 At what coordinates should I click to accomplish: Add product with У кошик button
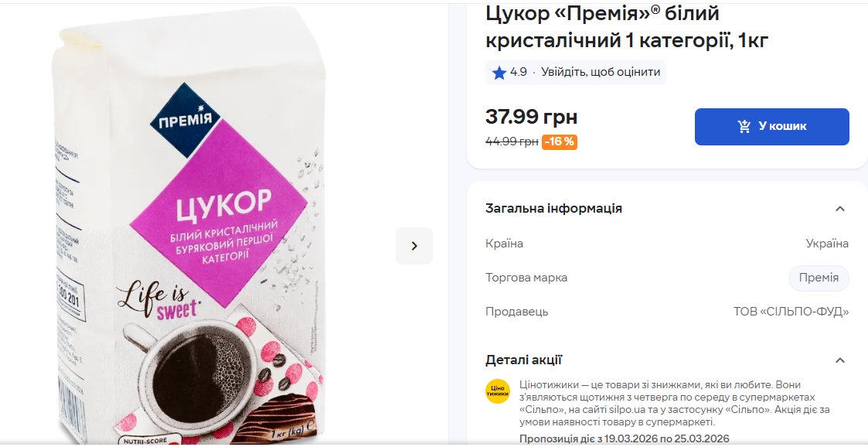(771, 127)
